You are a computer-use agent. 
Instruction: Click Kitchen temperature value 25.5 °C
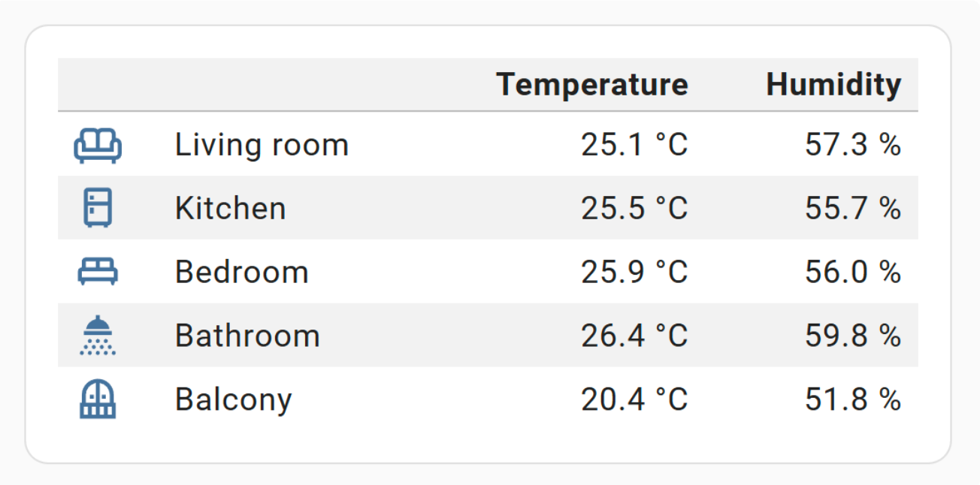(x=634, y=208)
